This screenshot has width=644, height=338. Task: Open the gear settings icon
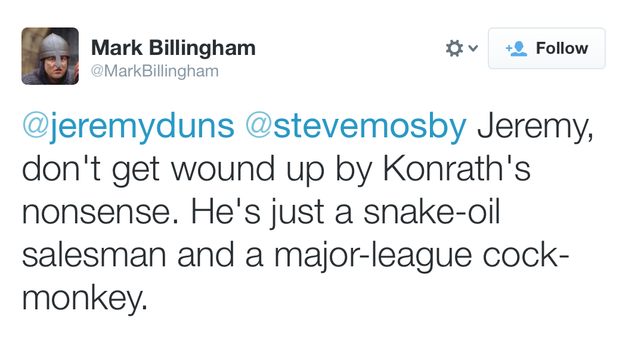454,48
